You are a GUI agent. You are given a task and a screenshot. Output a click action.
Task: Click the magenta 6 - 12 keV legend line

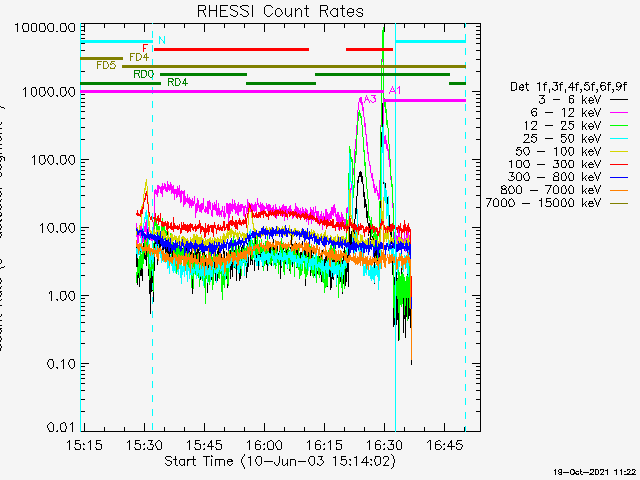pyautogui.click(x=619, y=113)
